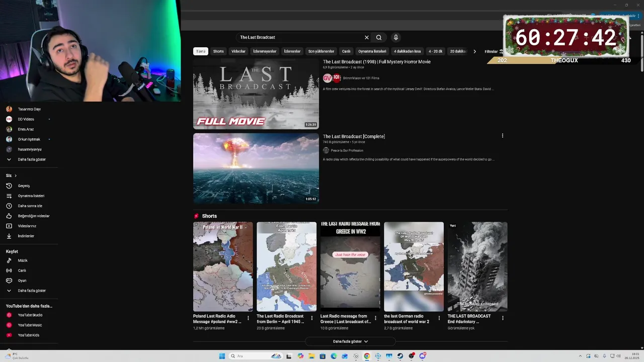Open options for The Last Broadcast [Complete]
The width and height of the screenshot is (644, 362).
(x=502, y=136)
